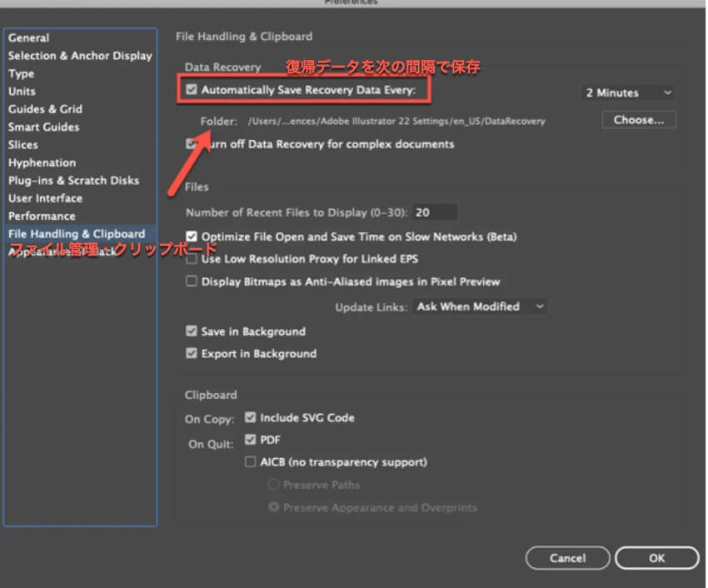Expand Update Links Ask When Modified dropdown
This screenshot has height=588, width=708.
pyautogui.click(x=480, y=306)
